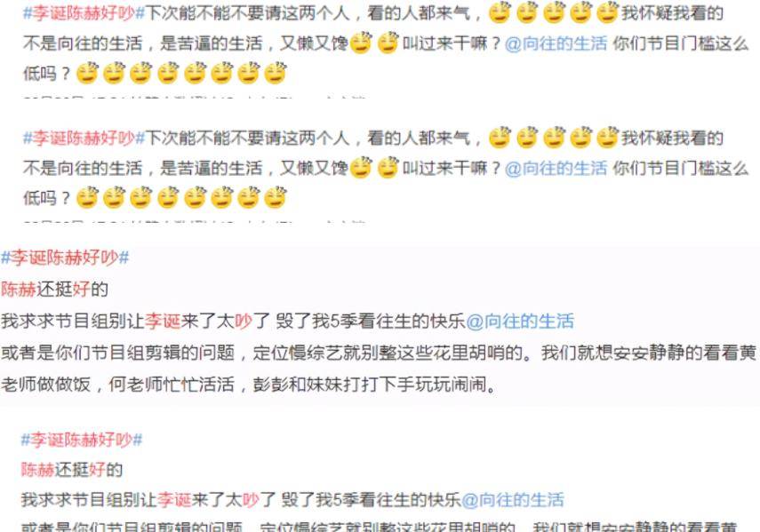This screenshot has width=760, height=532.
Task: Open the #李诞陈赫好吵# hashtag in first post
Action: tap(84, 13)
